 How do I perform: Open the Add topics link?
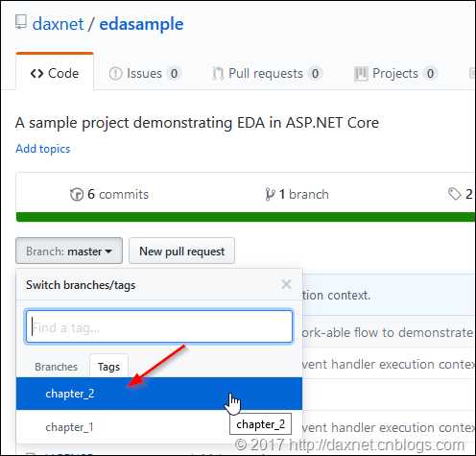tap(43, 149)
